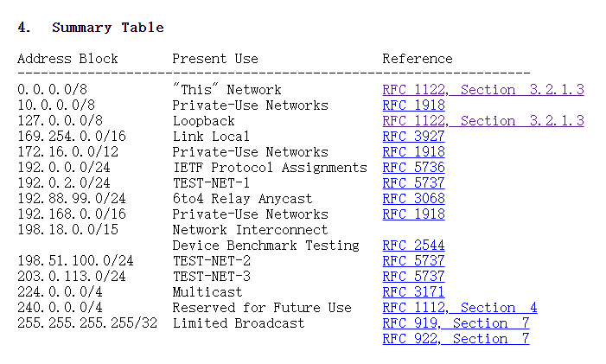
Task: Open RFC 1918 link for 172.16.0.0/12
Action: point(413,152)
